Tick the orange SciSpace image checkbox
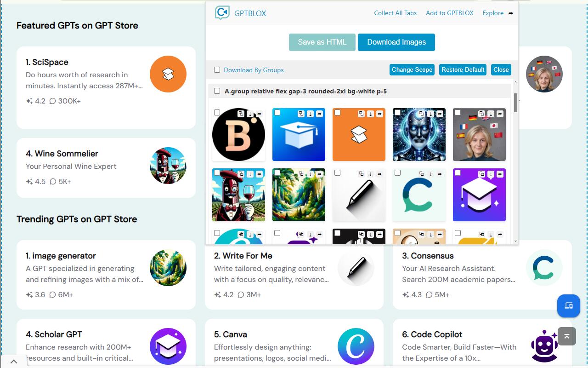The image size is (588, 368). click(338, 112)
